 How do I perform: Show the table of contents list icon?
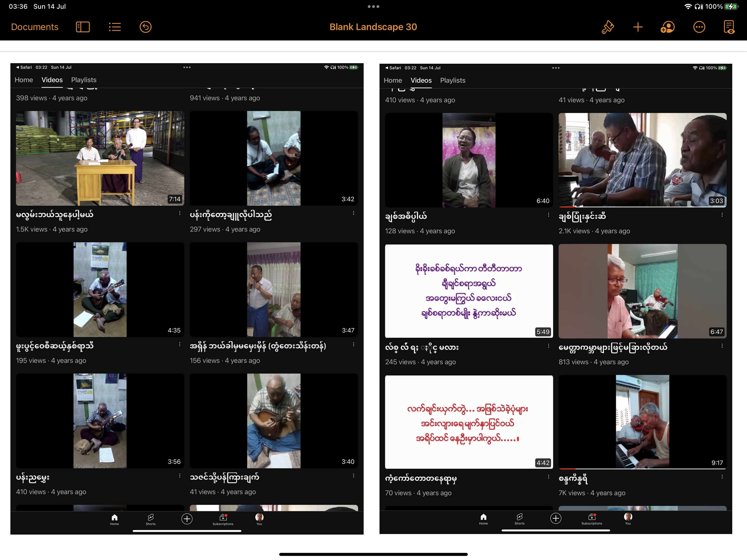[x=115, y=27]
